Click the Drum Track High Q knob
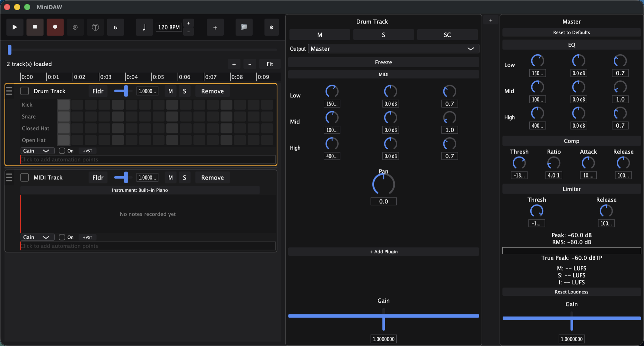This screenshot has height=346, width=644. (x=450, y=144)
